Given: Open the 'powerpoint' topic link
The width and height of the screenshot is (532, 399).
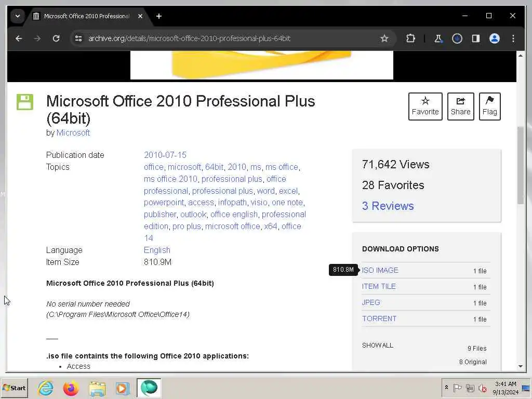Looking at the screenshot, I should pyautogui.click(x=164, y=203).
